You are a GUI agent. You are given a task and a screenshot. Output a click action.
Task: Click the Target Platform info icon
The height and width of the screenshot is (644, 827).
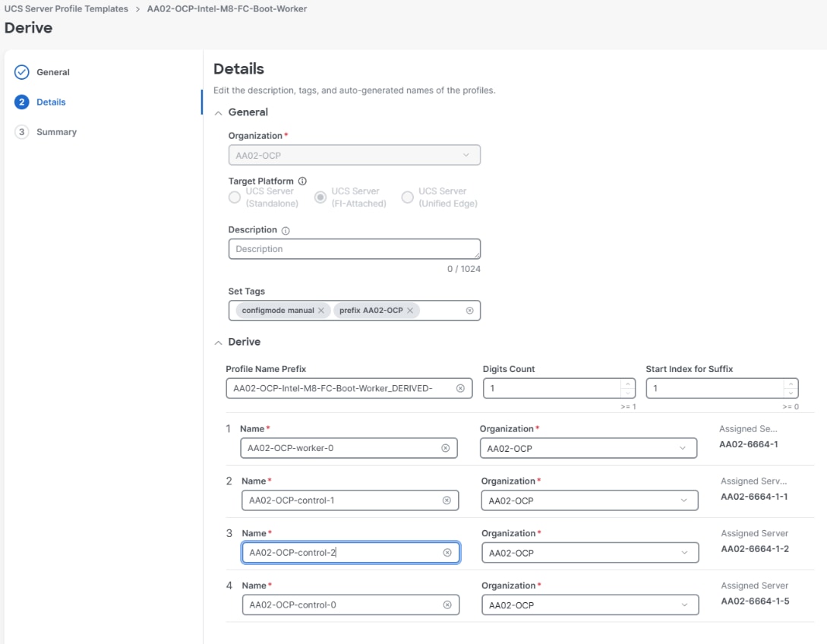(x=302, y=181)
